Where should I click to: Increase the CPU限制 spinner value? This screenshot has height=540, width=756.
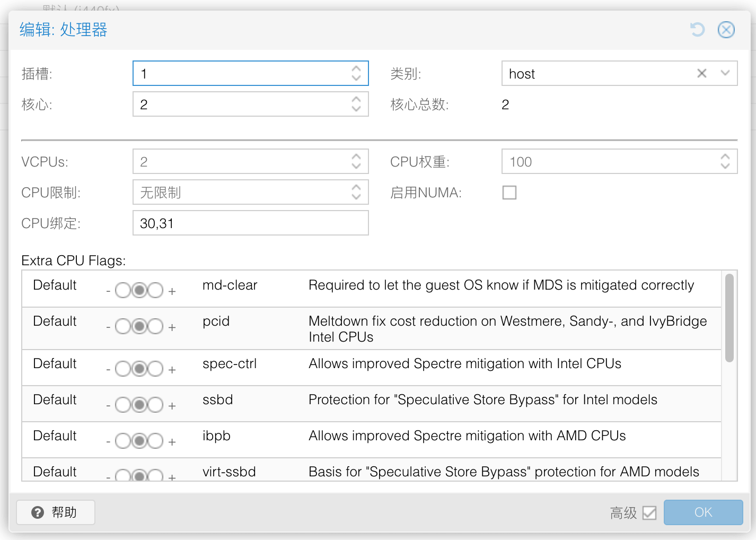point(356,187)
